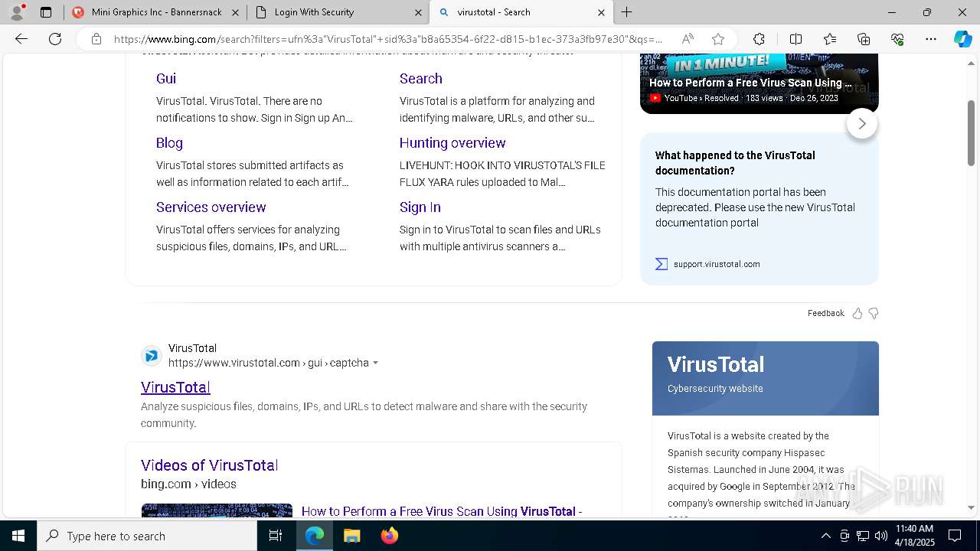Click Feedback link
Screen dimensions: 980x551
[x=825, y=313]
